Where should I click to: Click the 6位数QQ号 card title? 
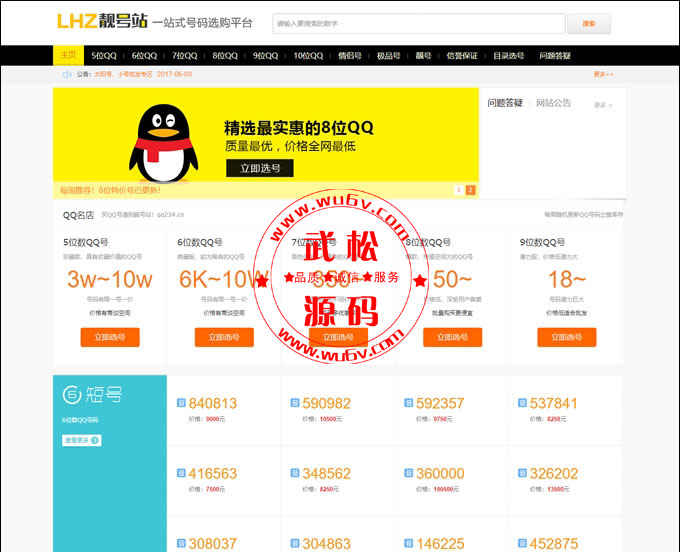click(200, 242)
